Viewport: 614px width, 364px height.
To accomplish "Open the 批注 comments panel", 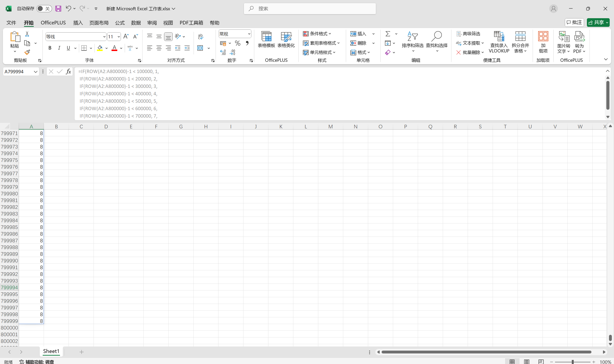I will tap(574, 22).
